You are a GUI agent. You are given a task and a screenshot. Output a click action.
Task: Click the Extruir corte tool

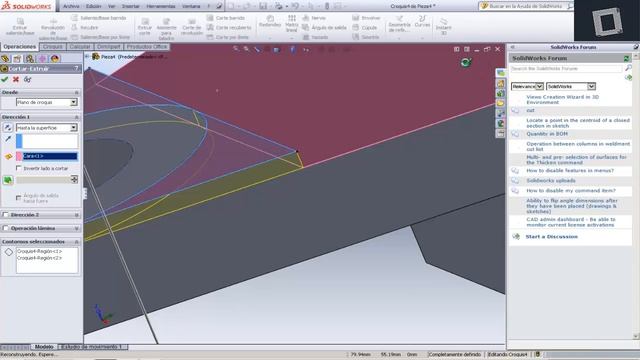144,27
